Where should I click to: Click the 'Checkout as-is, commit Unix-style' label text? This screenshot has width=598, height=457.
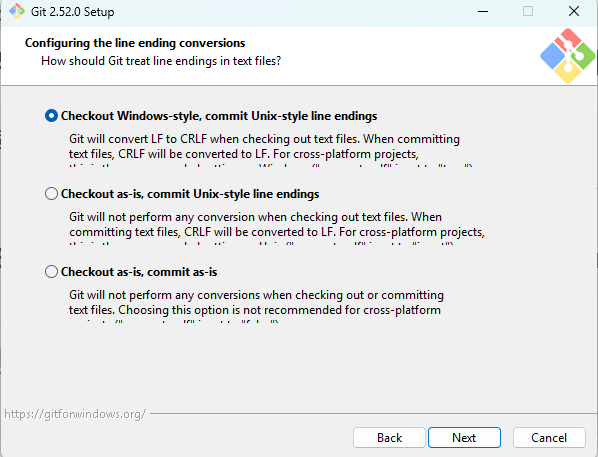190,194
